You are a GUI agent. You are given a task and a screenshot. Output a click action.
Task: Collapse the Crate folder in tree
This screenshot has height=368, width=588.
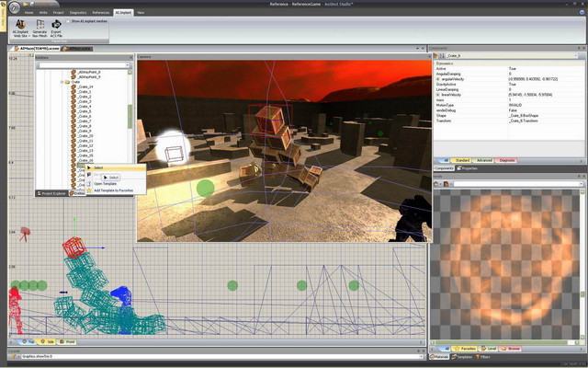(62, 82)
